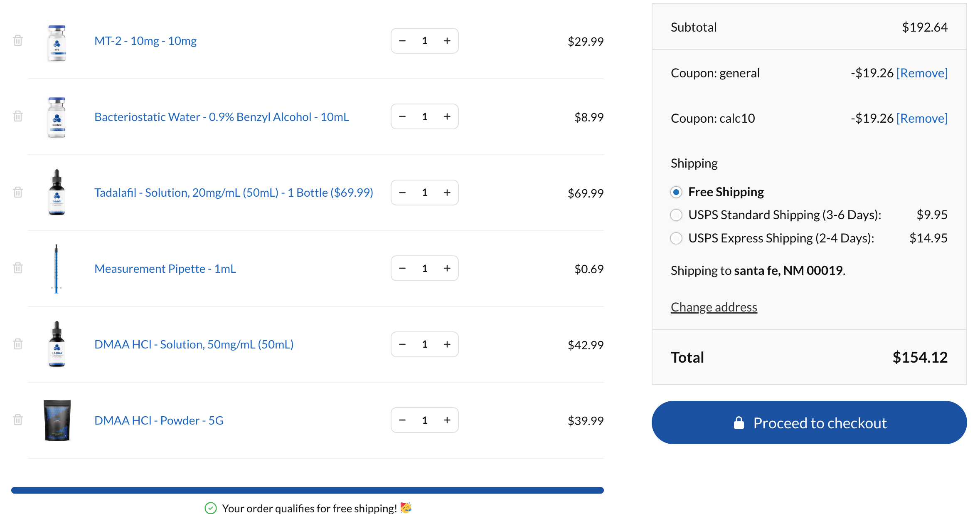Viewport: 980px width, 514px height.
Task: Remove MT-2 10mg item with trash icon
Action: pos(18,40)
